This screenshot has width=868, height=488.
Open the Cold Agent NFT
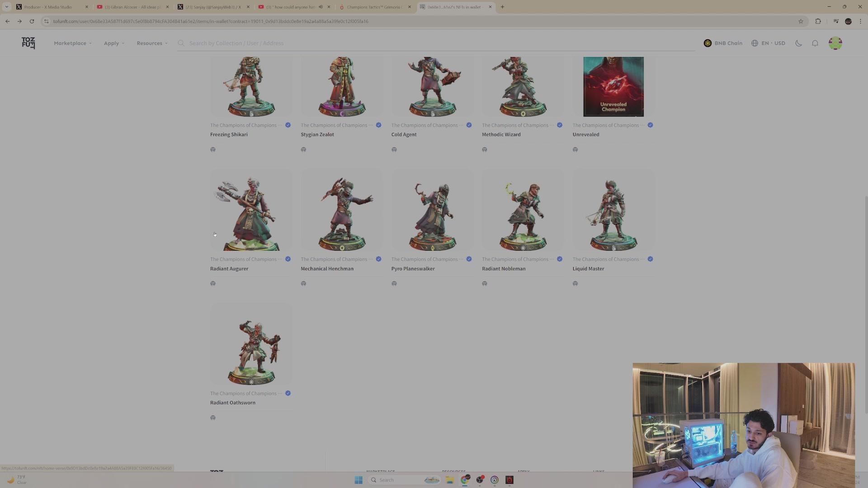point(432,87)
